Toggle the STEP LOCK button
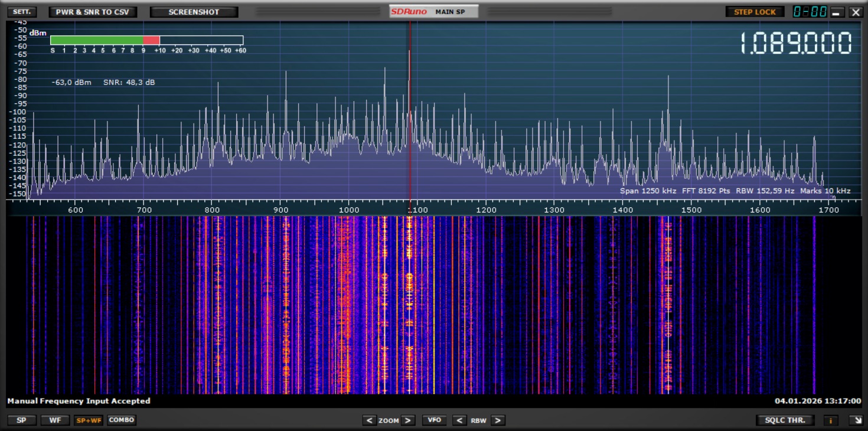Screen dimensions: 868x431 click(755, 12)
